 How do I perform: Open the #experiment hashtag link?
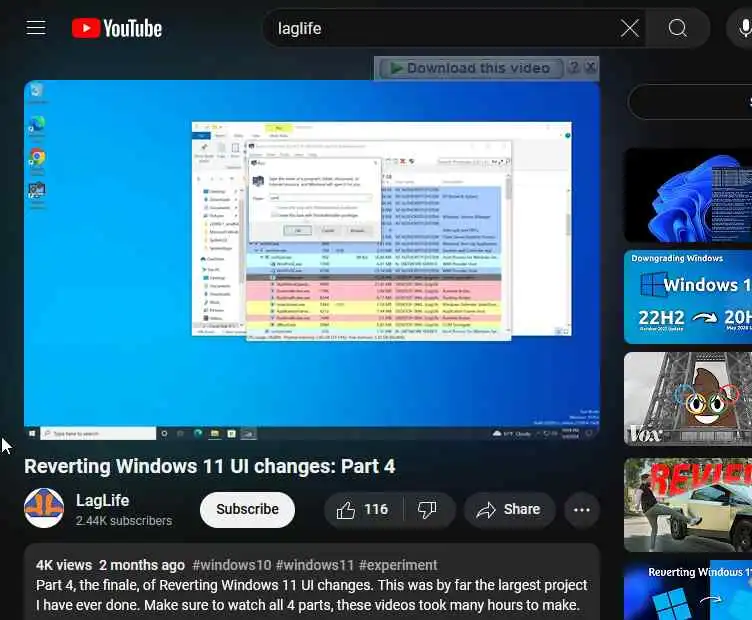[398, 565]
